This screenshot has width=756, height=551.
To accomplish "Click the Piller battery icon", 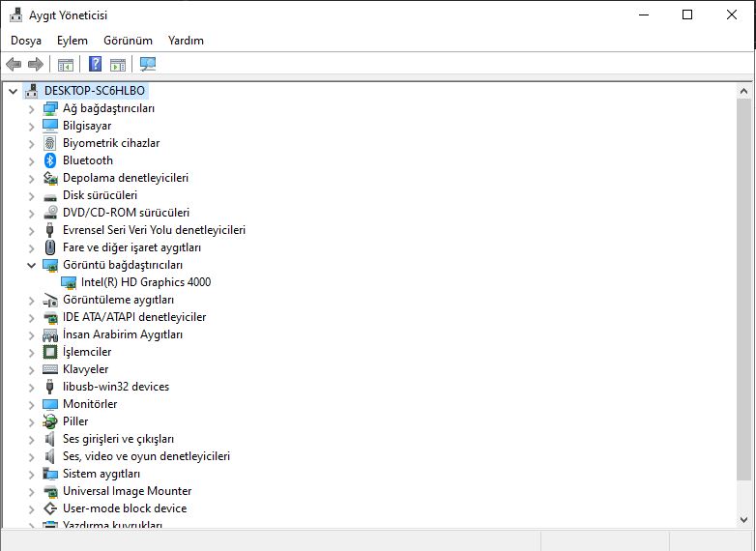I will click(x=51, y=421).
